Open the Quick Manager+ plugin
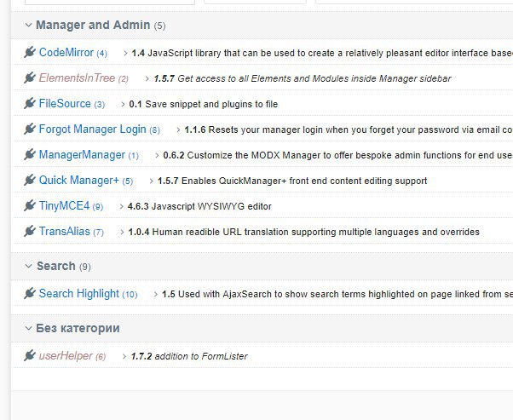513x420 pixels. coord(78,181)
